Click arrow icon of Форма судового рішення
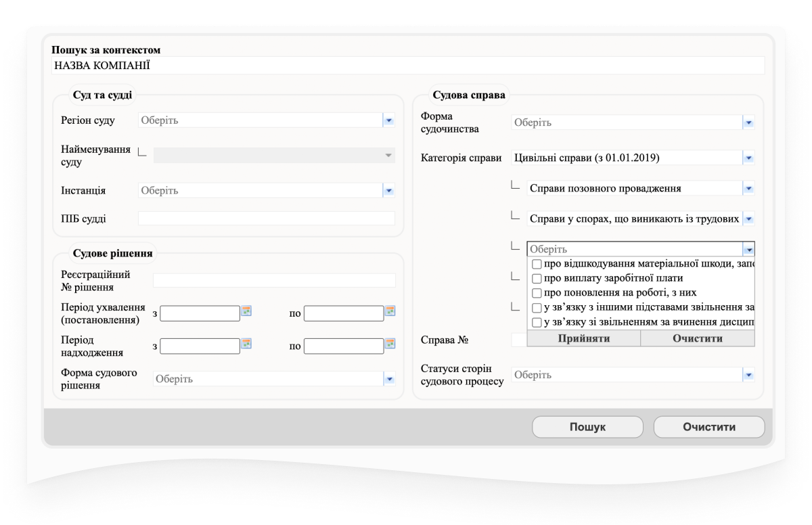This screenshot has height=525, width=812. point(388,379)
